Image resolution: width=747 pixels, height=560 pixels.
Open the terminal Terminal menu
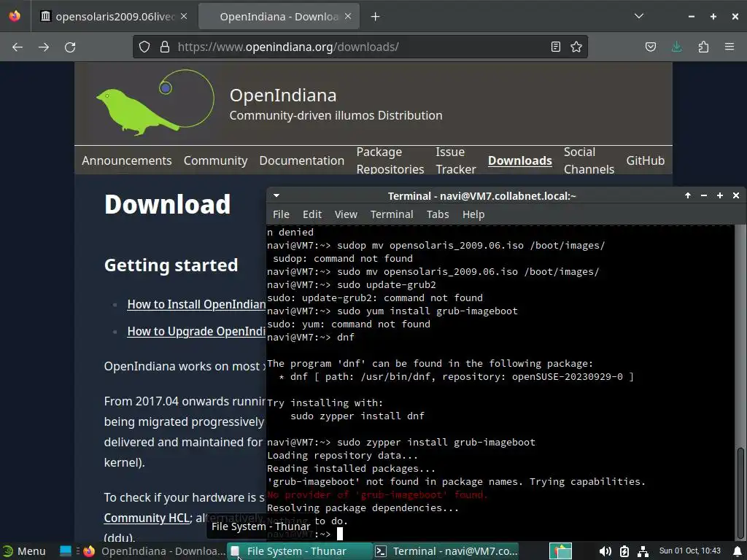pos(392,214)
